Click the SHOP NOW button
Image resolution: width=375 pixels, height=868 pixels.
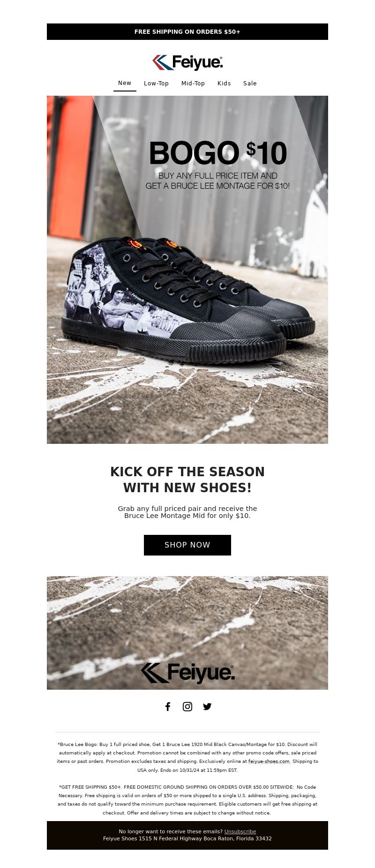[187, 545]
